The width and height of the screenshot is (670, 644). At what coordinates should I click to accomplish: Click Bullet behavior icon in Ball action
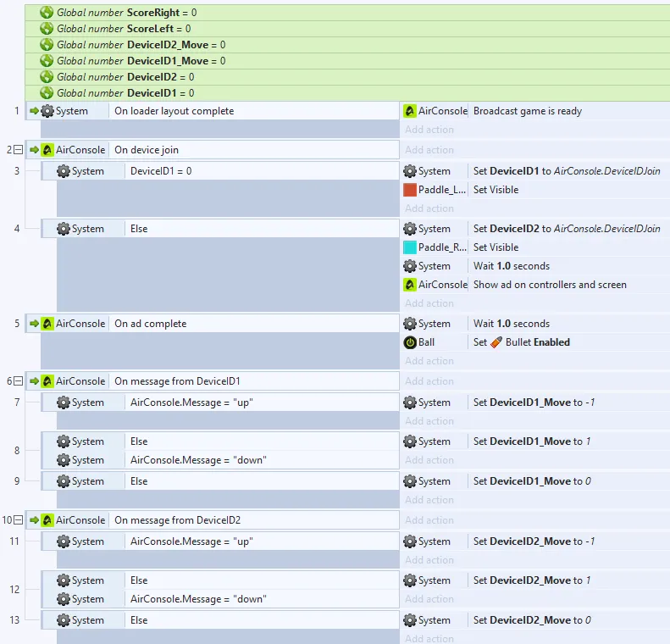[496, 342]
